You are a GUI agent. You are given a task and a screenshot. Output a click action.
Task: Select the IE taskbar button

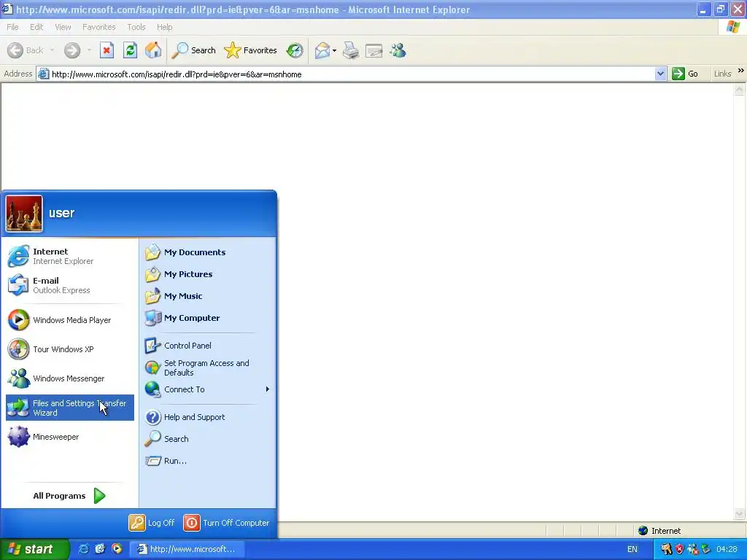coord(187,549)
